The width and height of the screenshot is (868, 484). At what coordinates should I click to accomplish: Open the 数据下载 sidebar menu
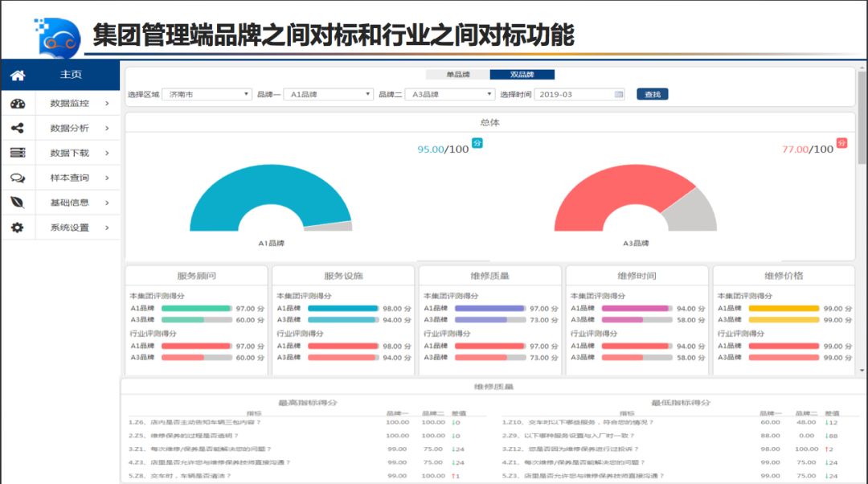tap(70, 153)
